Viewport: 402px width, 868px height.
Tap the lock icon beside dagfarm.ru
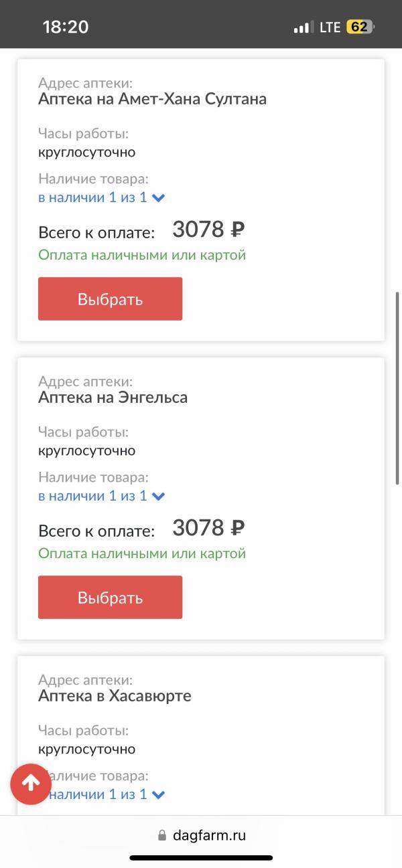pos(161,836)
